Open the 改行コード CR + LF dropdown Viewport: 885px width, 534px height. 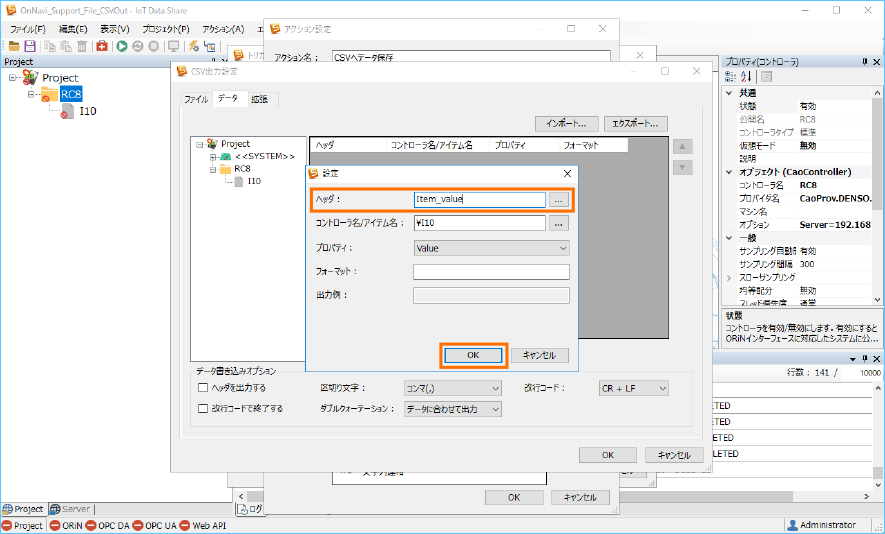coord(632,388)
